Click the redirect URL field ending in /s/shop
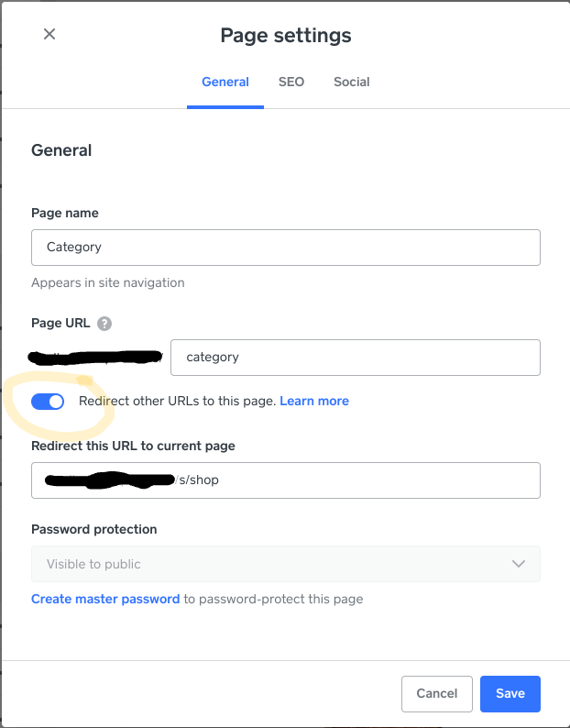 coord(285,480)
